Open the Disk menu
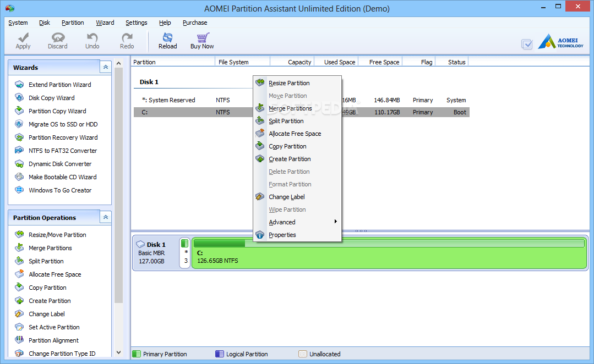 45,23
